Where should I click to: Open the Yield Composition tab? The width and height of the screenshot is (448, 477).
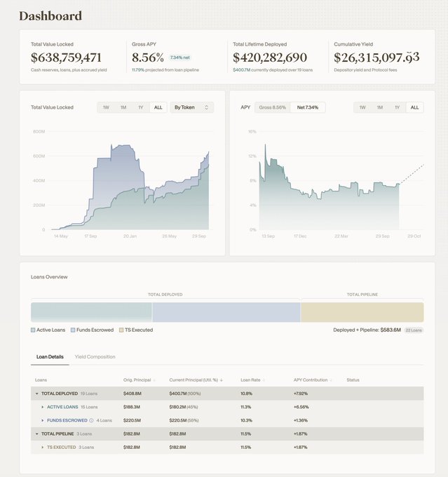point(95,357)
